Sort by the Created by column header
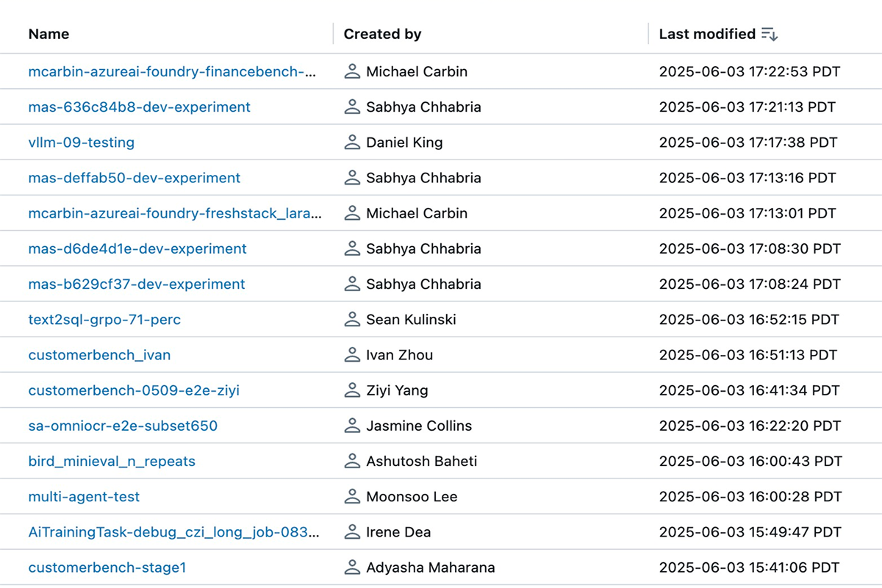The height and width of the screenshot is (588, 882). pyautogui.click(x=382, y=34)
